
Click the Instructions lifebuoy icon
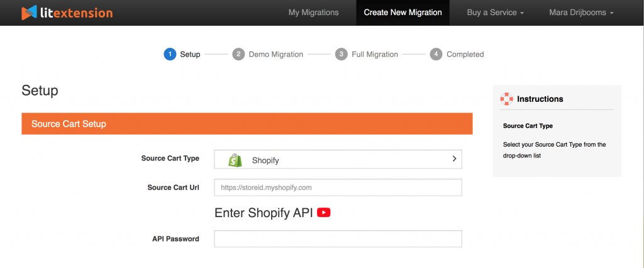506,99
